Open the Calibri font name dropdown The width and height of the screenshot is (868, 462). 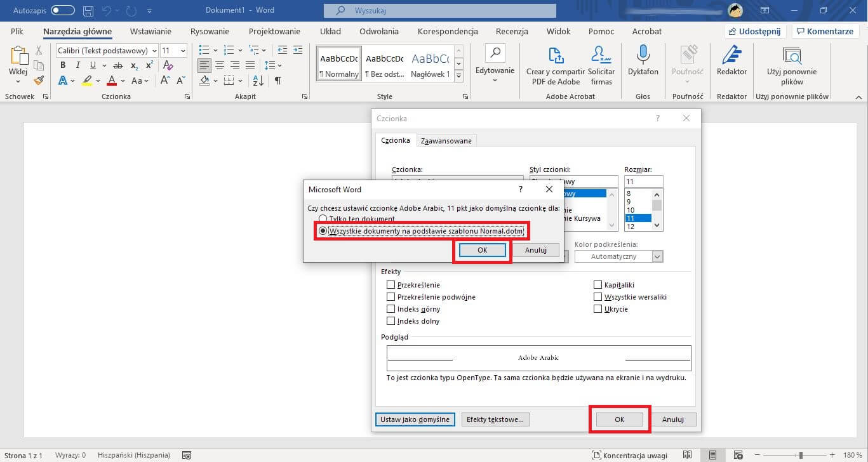[x=154, y=51]
